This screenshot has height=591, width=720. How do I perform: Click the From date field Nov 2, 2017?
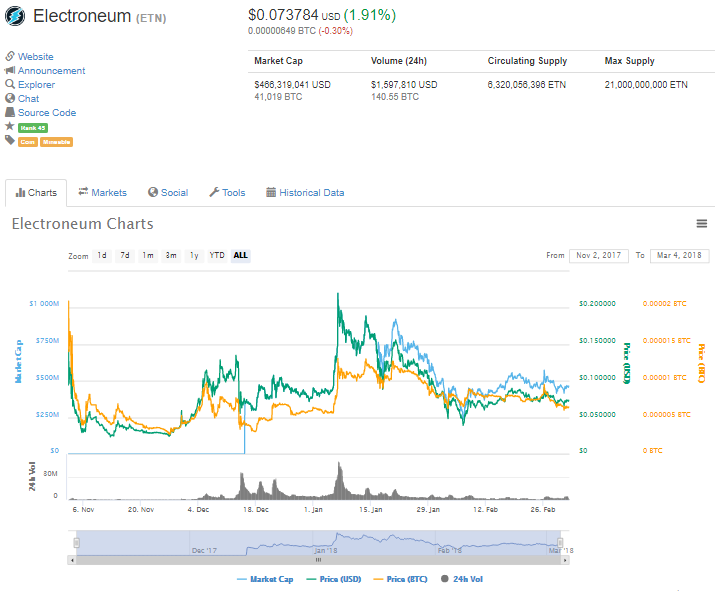coord(598,256)
